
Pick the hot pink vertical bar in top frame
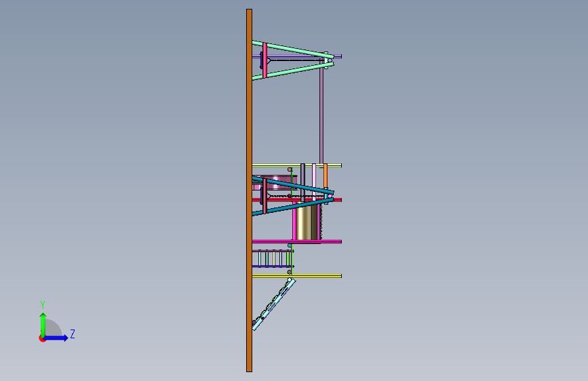click(x=264, y=60)
